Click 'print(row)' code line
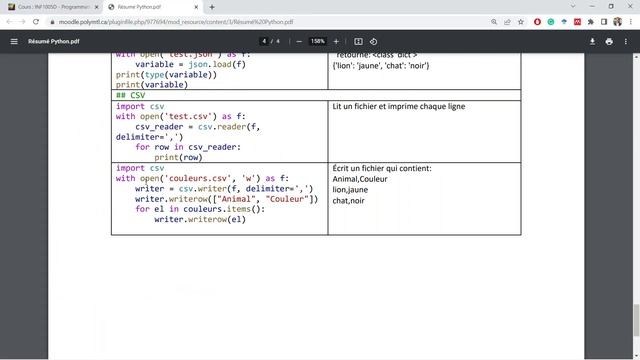This screenshot has height=360, width=640. [178, 157]
